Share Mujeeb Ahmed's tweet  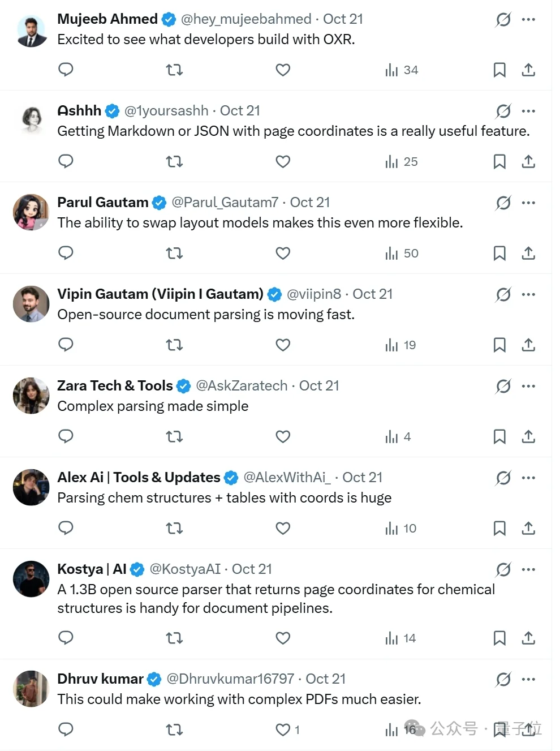pos(528,70)
